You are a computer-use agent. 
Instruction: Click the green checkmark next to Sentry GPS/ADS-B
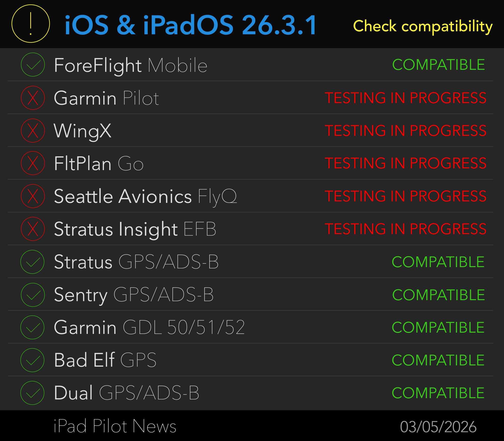click(x=33, y=295)
